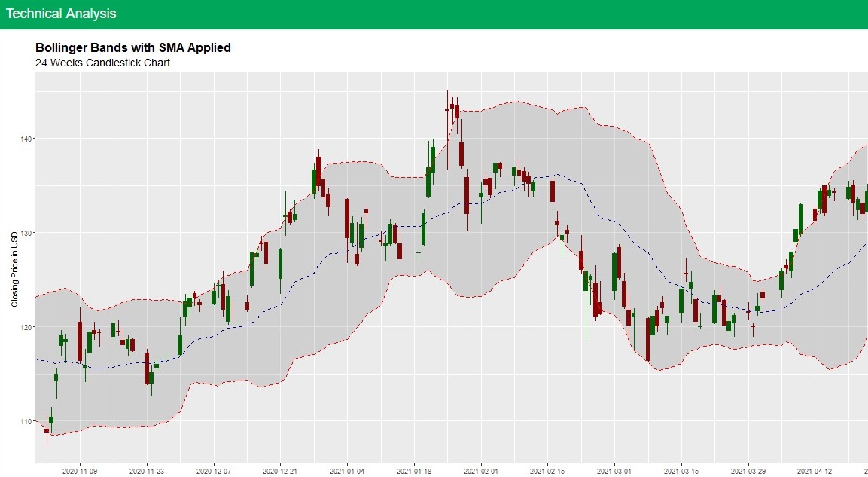The height and width of the screenshot is (477, 868).
Task: Select the 140 tick on price axis
Action: coord(24,139)
